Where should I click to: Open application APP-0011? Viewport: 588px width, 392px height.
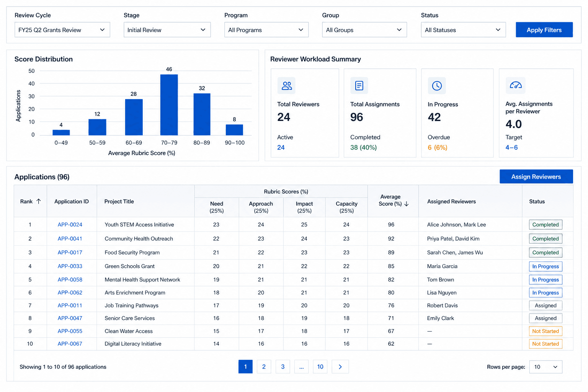(70, 305)
